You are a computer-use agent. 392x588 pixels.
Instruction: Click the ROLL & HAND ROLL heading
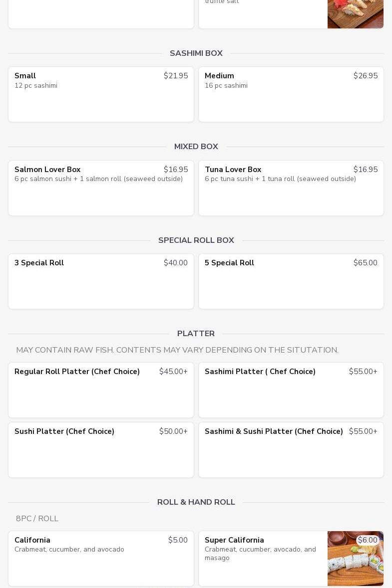[x=196, y=502]
